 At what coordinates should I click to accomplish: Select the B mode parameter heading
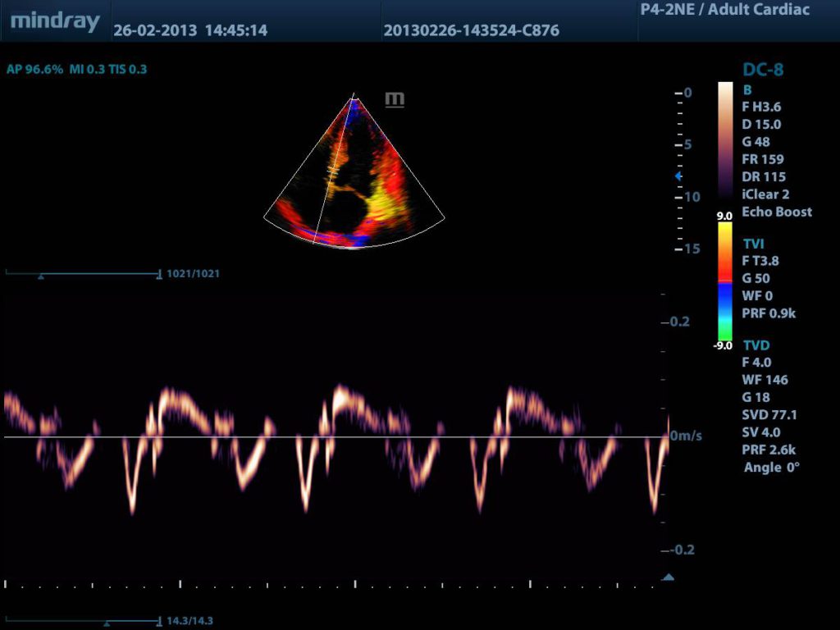click(x=746, y=89)
